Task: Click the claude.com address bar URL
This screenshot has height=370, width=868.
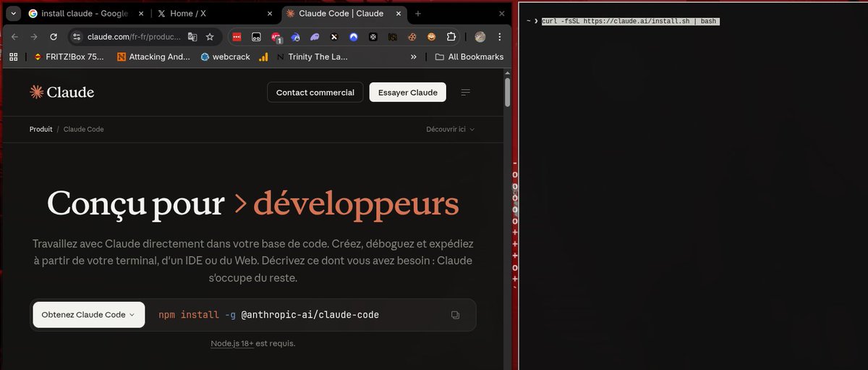Action: point(134,37)
